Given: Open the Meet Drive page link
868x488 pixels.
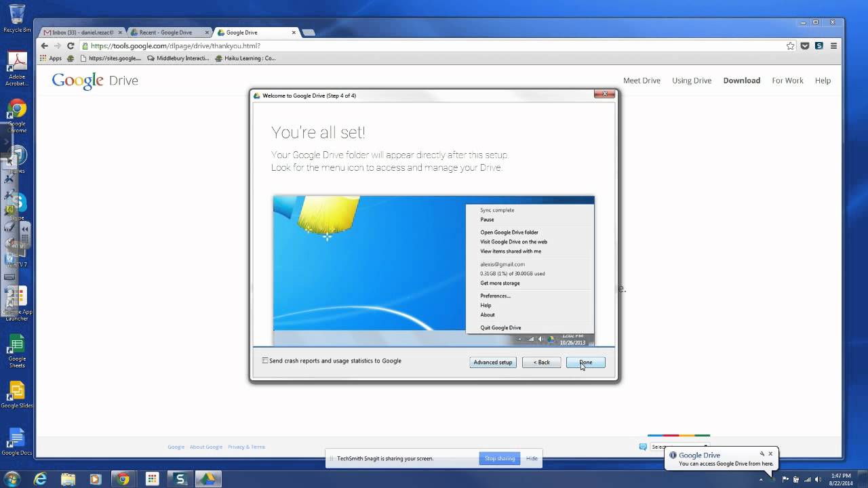Looking at the screenshot, I should click(642, 81).
